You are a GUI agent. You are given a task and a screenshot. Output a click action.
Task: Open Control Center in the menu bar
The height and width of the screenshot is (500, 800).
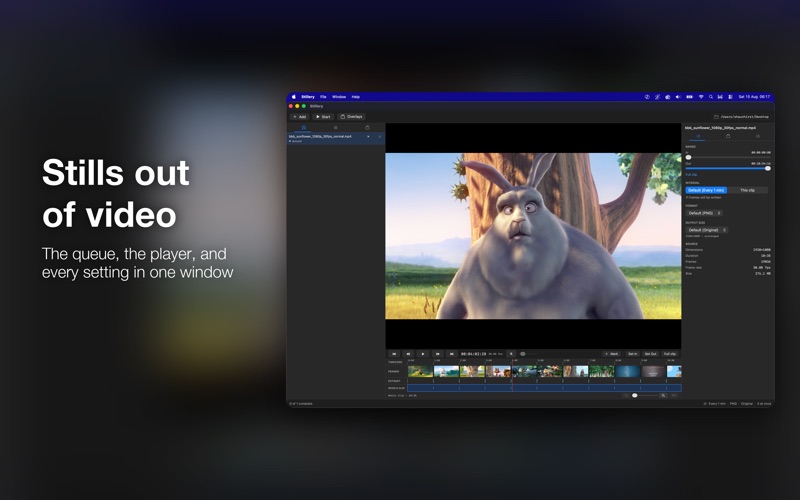(731, 96)
